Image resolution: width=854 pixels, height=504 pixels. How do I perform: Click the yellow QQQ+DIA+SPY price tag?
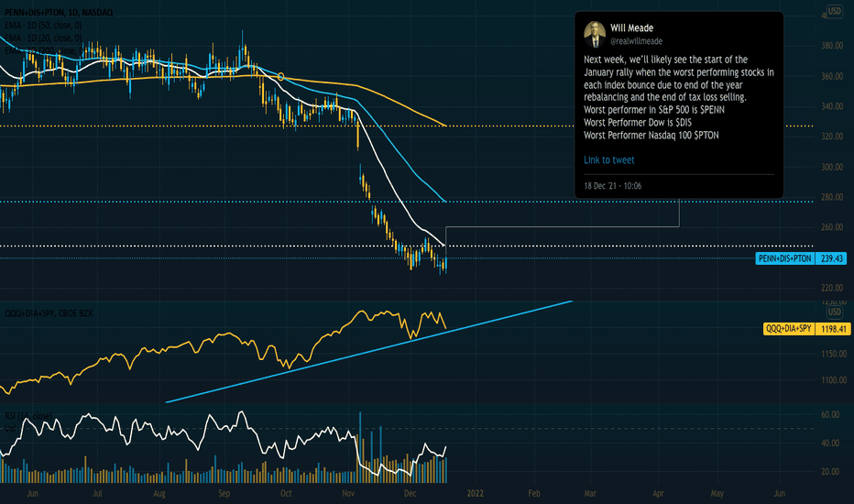pyautogui.click(x=789, y=329)
